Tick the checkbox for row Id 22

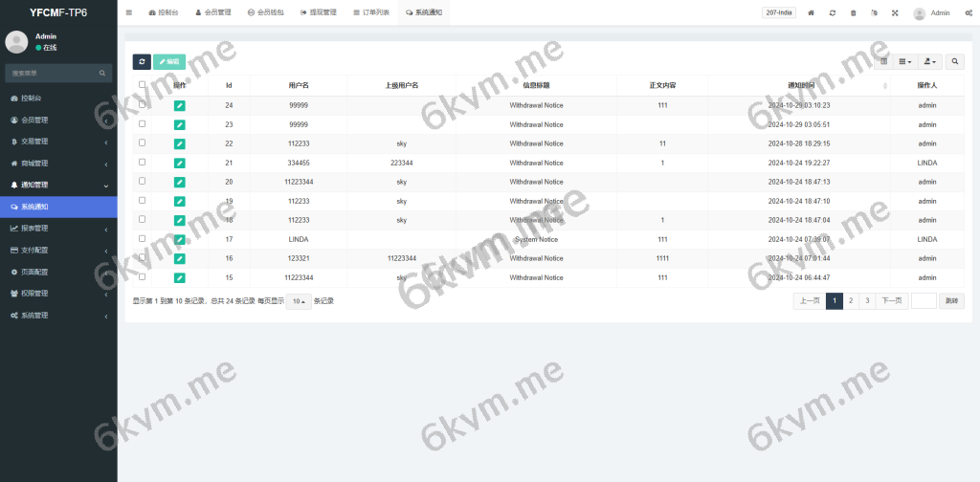[x=143, y=143]
